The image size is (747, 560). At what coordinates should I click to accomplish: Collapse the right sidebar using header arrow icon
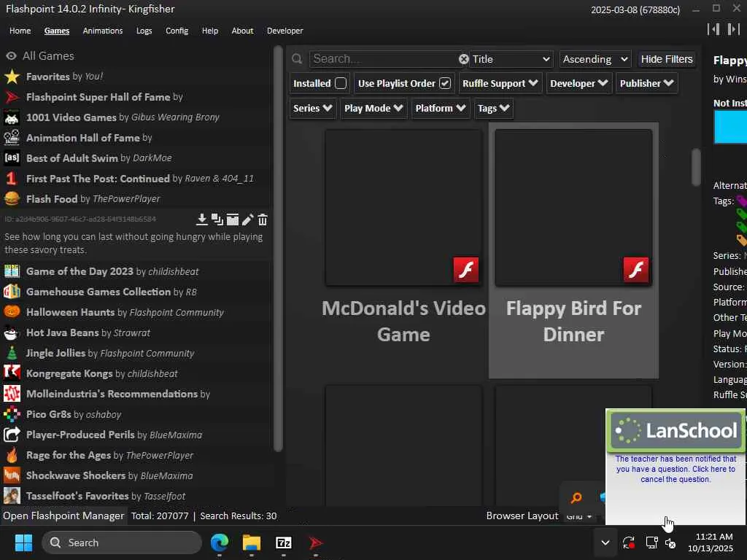pyautogui.click(x=734, y=29)
